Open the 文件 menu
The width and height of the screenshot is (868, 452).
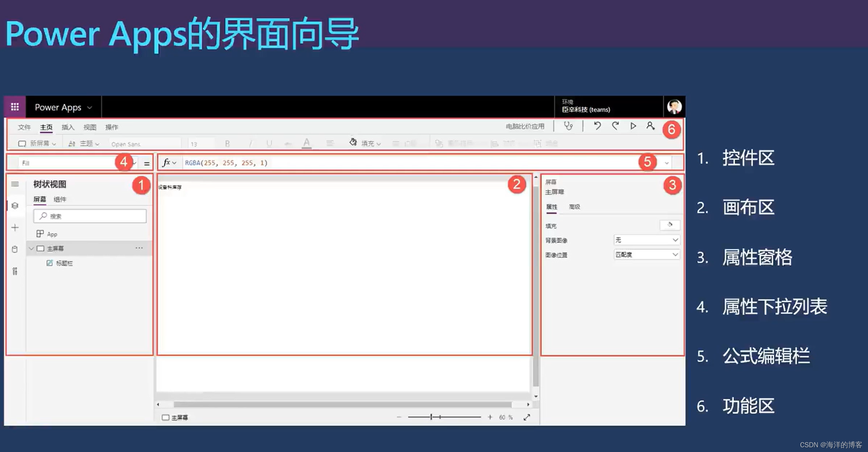point(24,127)
